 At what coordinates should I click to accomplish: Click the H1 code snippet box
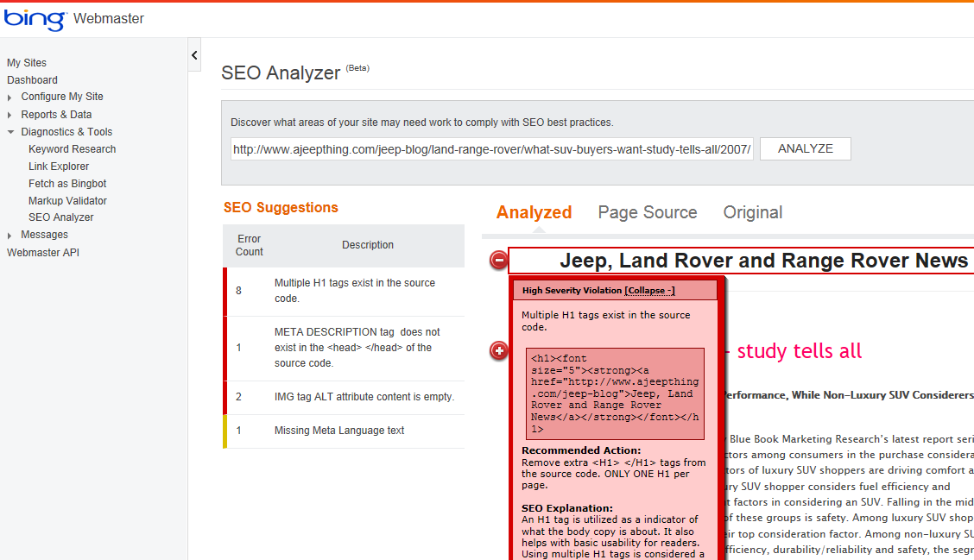point(615,393)
